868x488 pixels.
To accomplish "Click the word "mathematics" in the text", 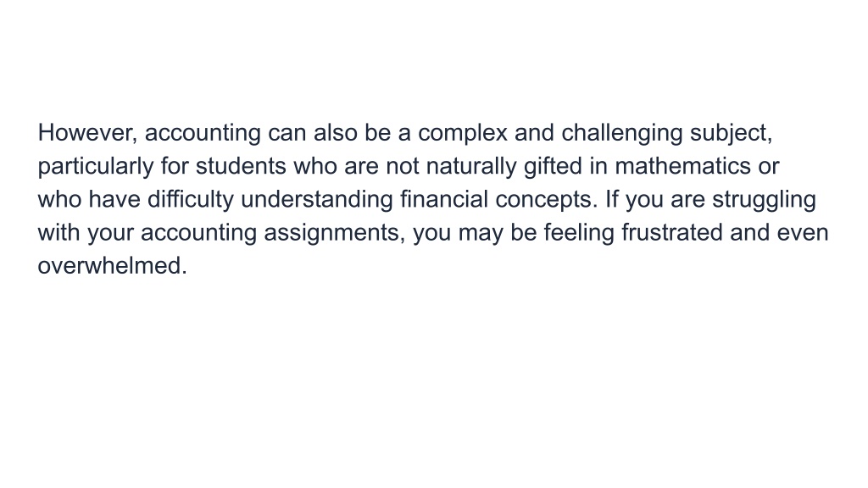I will point(682,167).
